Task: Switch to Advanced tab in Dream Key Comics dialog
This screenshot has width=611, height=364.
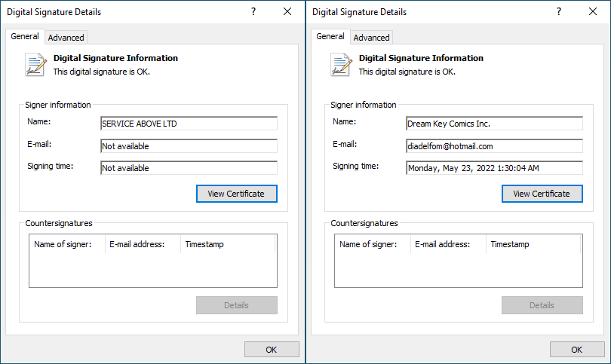Action: tap(372, 37)
